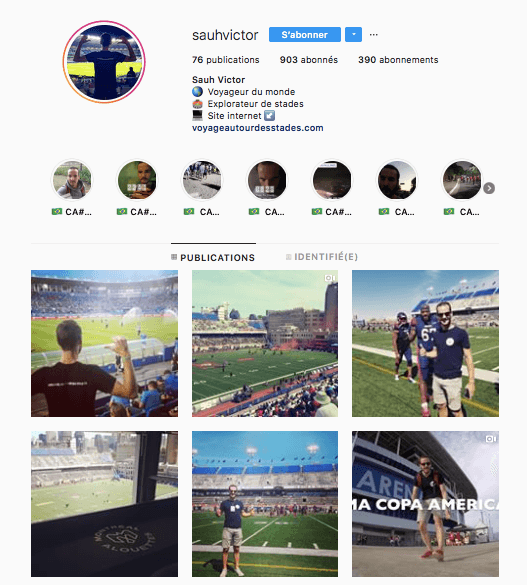
Task: Open the voyageautourdesstades.com website link
Action: tap(257, 128)
